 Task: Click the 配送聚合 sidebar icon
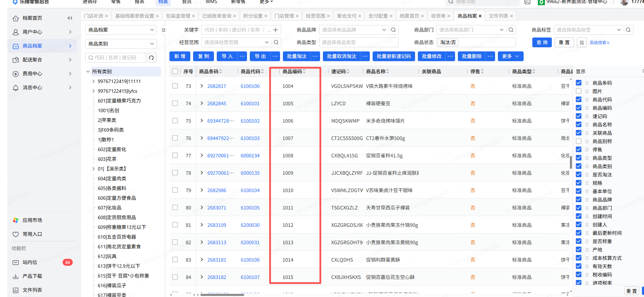click(x=16, y=60)
